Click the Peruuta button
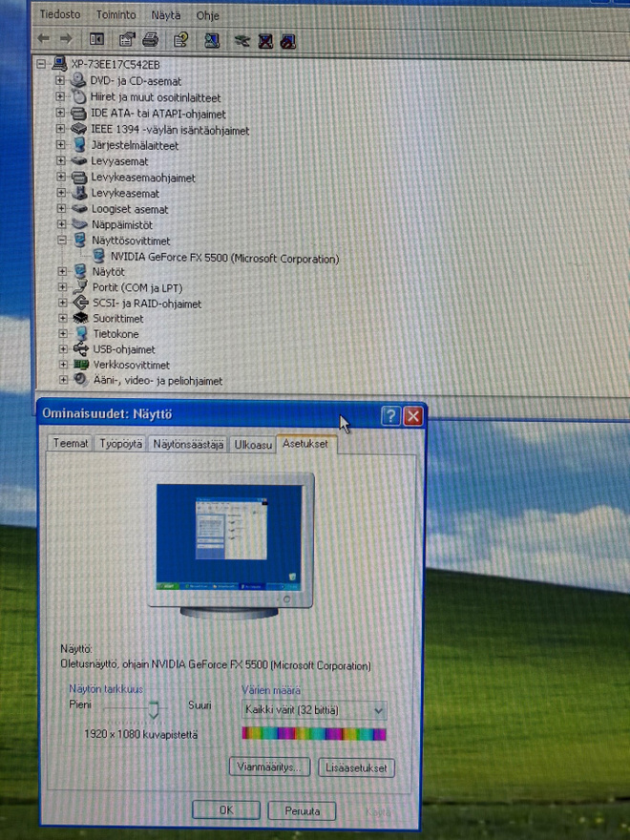 (303, 811)
